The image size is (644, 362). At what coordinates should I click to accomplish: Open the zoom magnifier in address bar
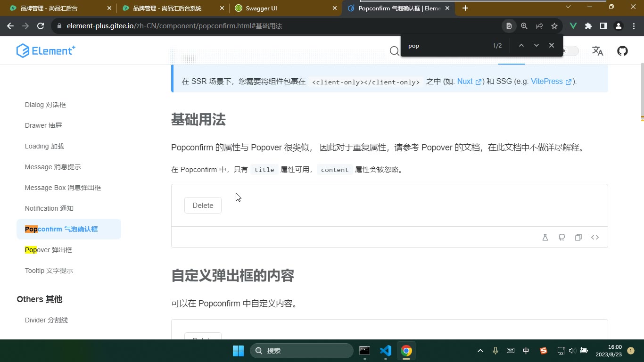[524, 26]
